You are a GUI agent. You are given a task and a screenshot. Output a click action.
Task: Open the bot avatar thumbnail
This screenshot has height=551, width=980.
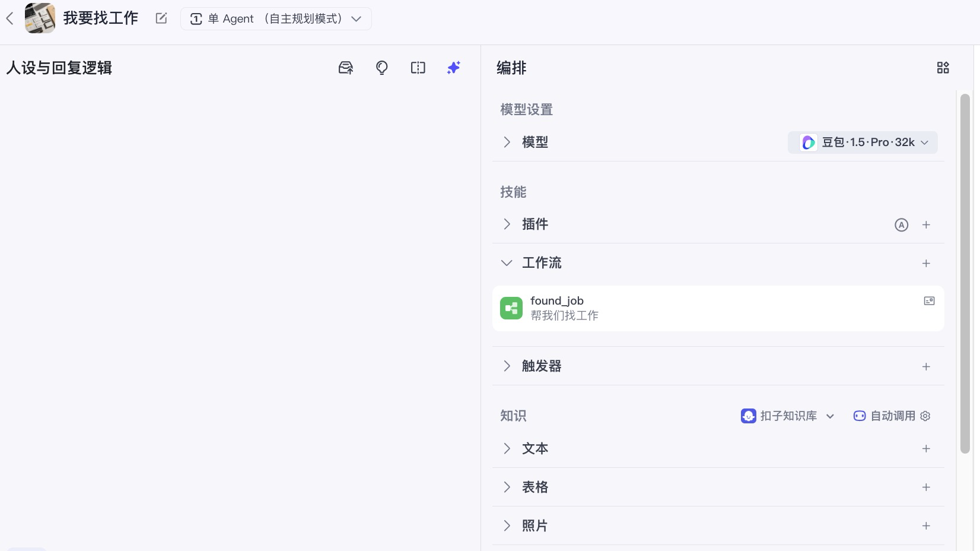click(x=40, y=18)
